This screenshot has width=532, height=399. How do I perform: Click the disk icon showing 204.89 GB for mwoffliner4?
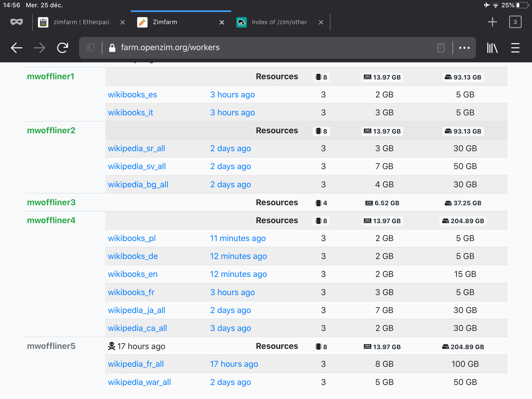click(x=446, y=221)
